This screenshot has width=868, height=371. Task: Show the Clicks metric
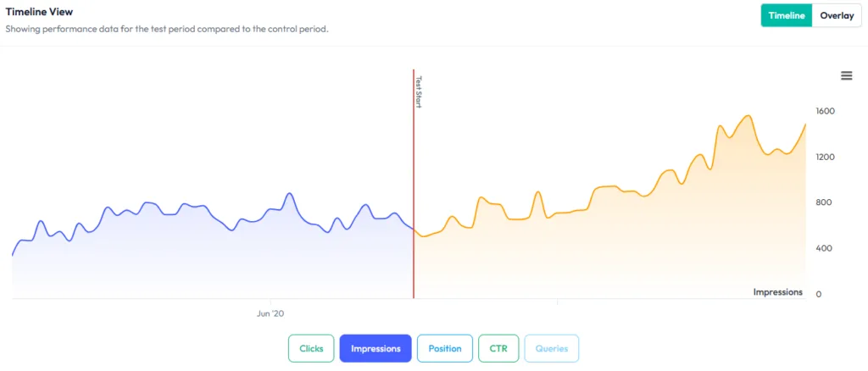(311, 348)
